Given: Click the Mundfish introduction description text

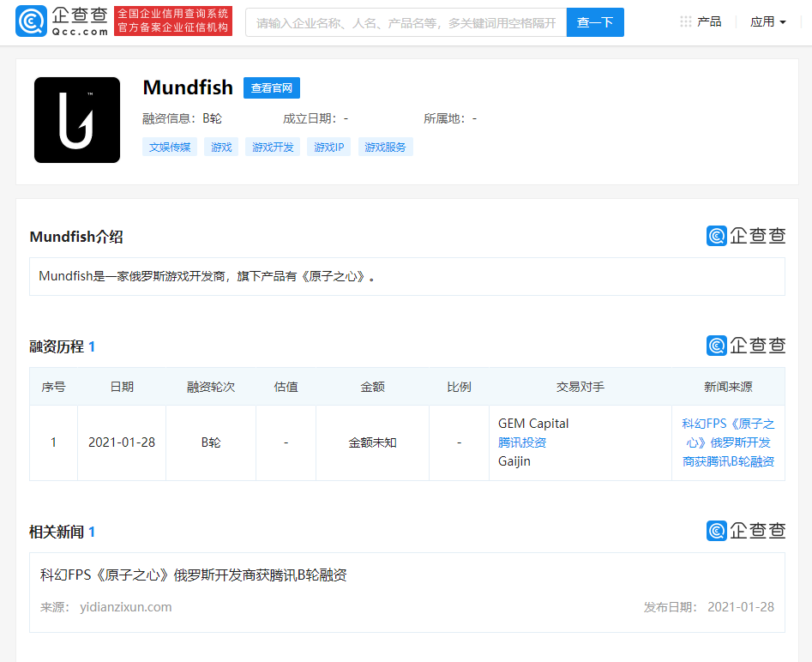Looking at the screenshot, I should tap(208, 276).
